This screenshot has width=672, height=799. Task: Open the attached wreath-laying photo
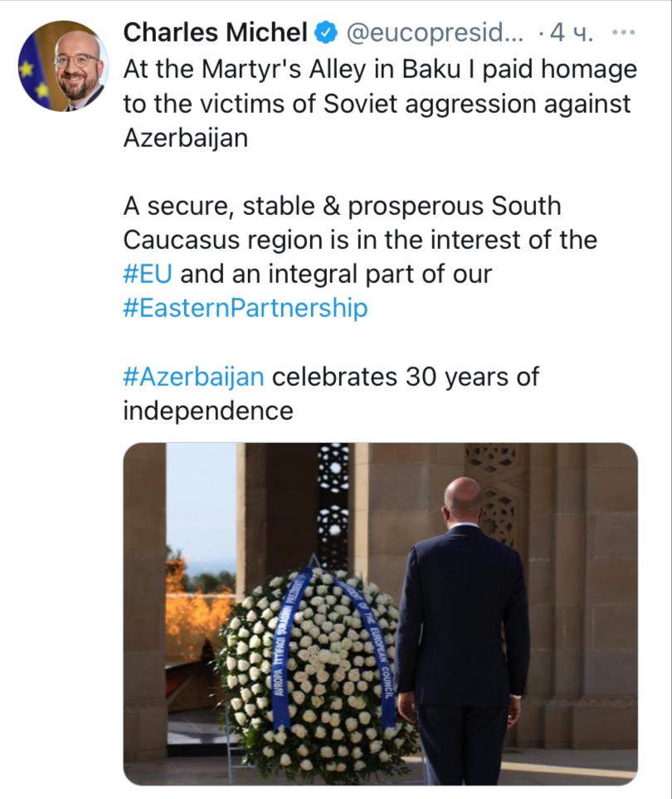pos(380,613)
